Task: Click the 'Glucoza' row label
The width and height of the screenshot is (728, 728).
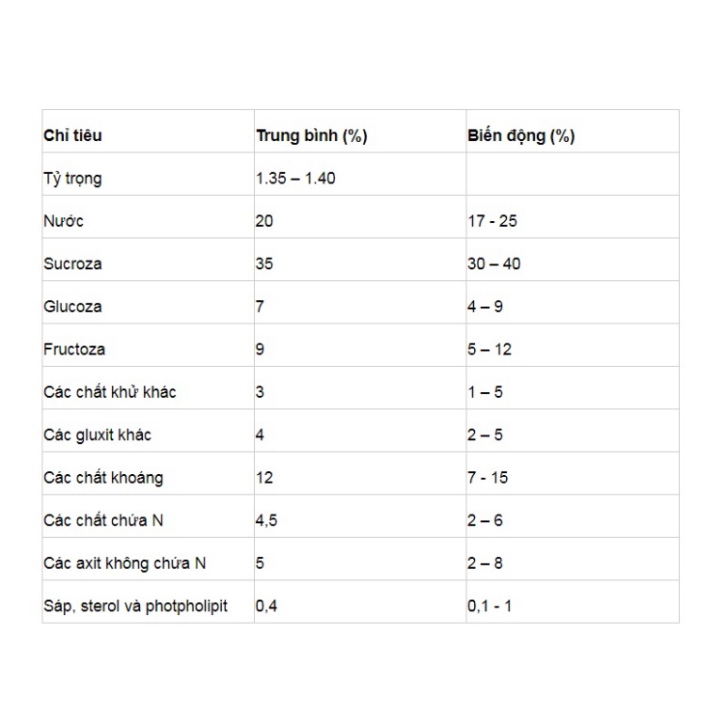Action: coord(72,307)
